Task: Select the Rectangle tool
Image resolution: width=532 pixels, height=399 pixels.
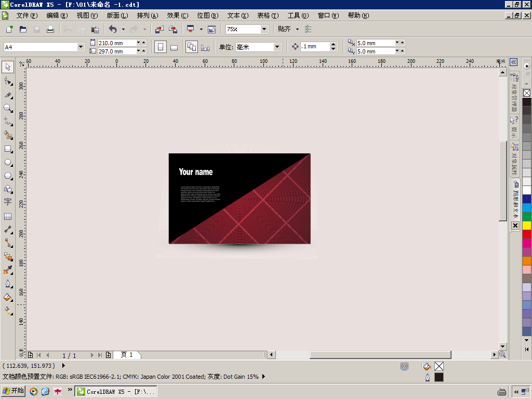Action: [8, 149]
